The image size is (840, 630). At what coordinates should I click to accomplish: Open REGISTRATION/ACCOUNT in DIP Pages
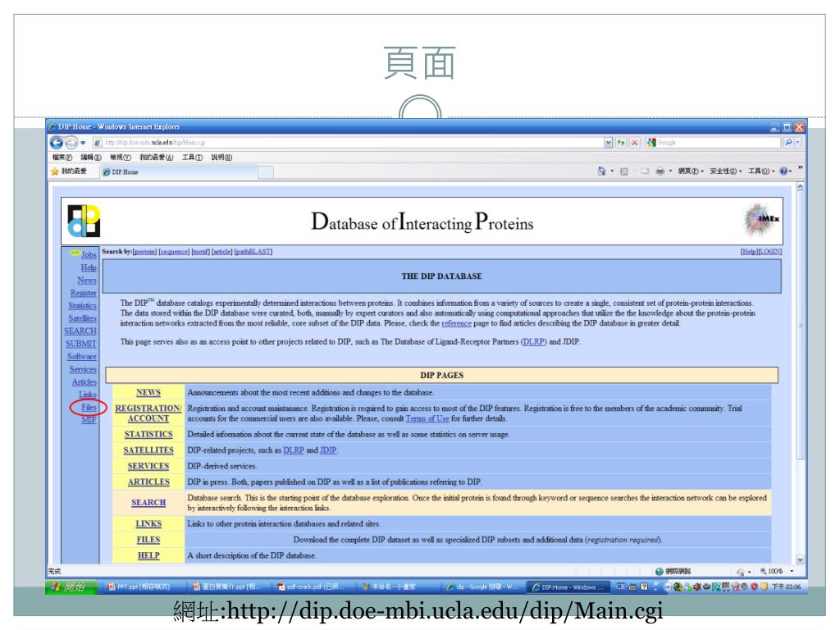pyautogui.click(x=148, y=413)
